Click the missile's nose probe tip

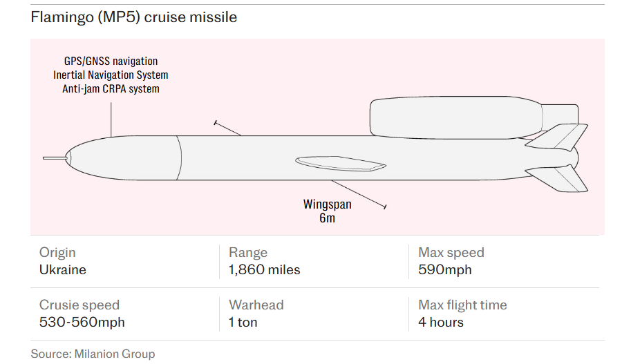click(46, 158)
